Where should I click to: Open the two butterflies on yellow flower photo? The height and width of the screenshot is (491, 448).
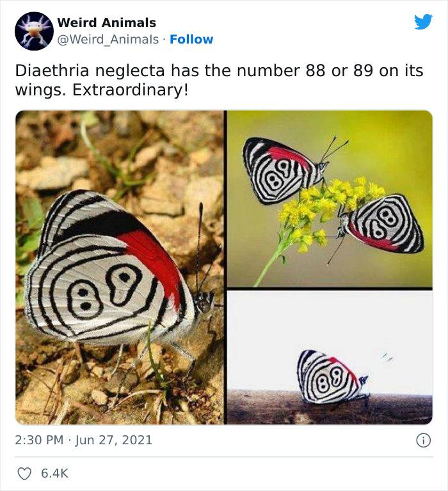[x=330, y=199]
